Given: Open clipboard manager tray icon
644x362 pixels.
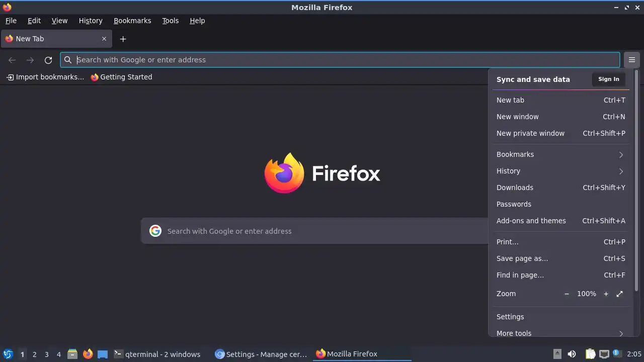Looking at the screenshot, I should pyautogui.click(x=590, y=354).
